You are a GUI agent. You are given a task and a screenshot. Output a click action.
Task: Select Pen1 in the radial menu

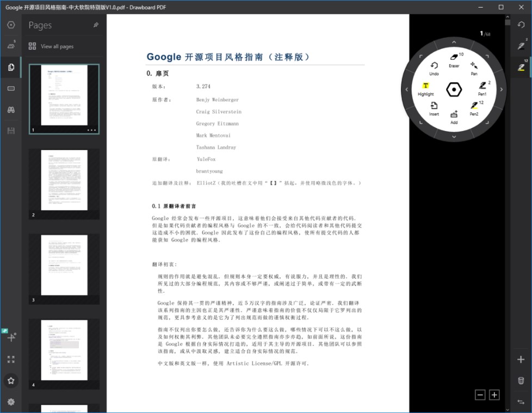(482, 89)
